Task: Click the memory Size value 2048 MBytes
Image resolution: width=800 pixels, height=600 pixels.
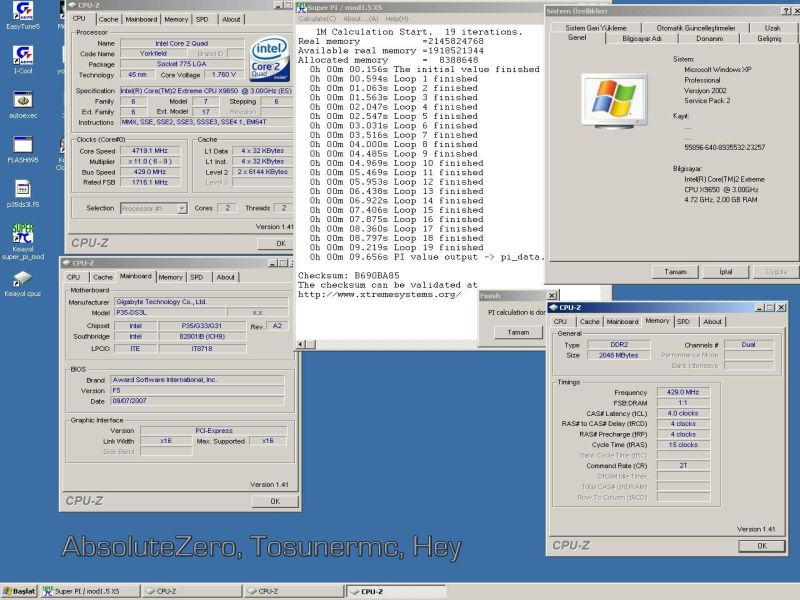Action: 619,355
